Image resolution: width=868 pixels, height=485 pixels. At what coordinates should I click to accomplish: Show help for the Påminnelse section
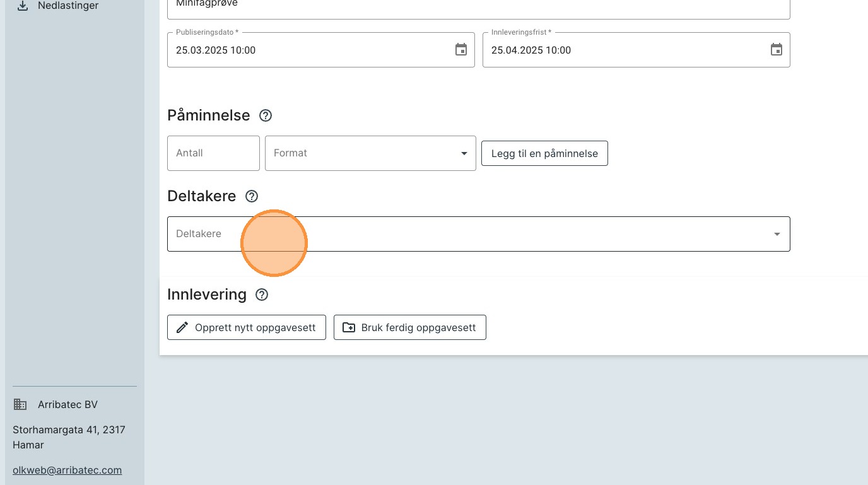[266, 115]
